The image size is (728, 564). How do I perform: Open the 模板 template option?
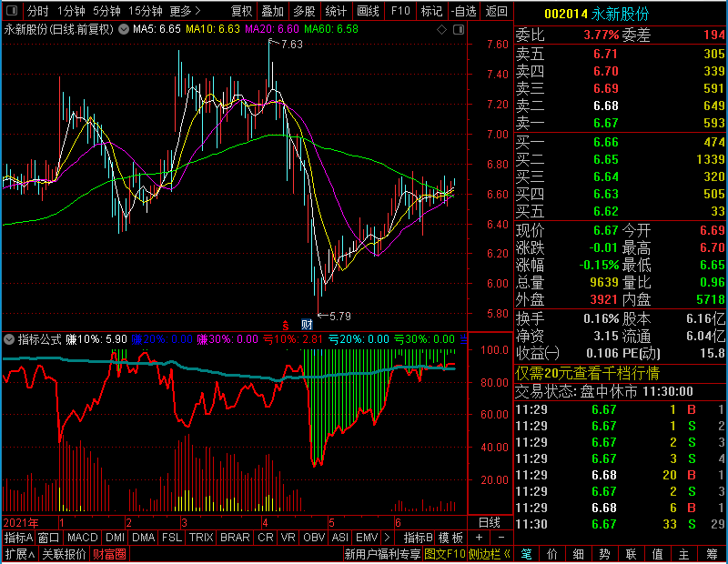450,538
